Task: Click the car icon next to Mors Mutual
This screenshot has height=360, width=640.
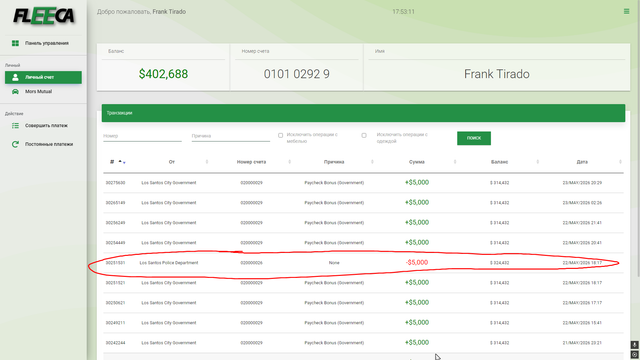Action: [15, 91]
